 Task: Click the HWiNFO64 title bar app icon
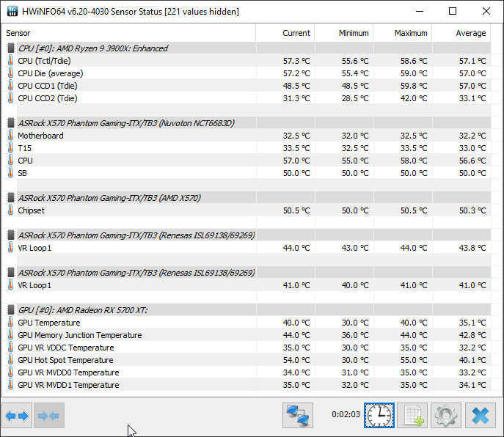click(x=12, y=11)
